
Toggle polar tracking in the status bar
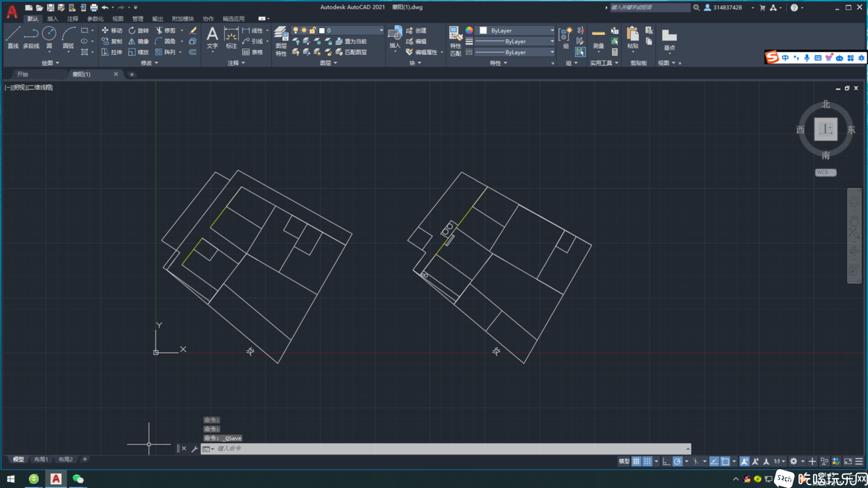coord(678,461)
